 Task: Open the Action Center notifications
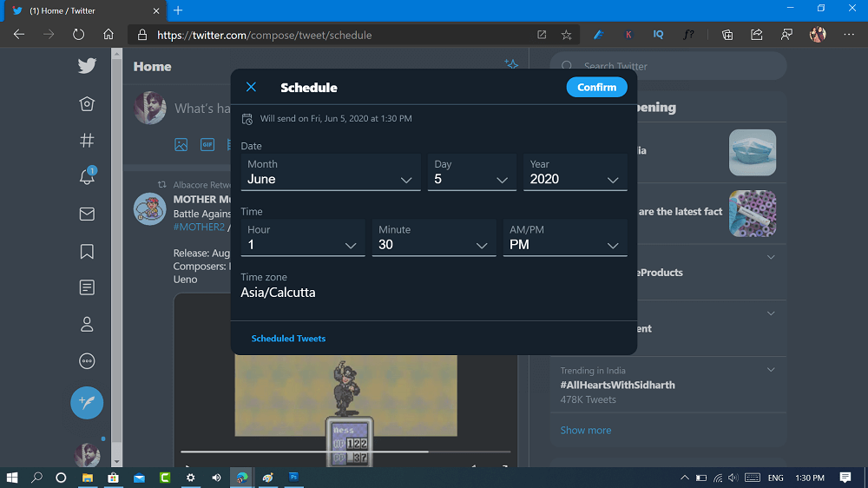(x=845, y=478)
